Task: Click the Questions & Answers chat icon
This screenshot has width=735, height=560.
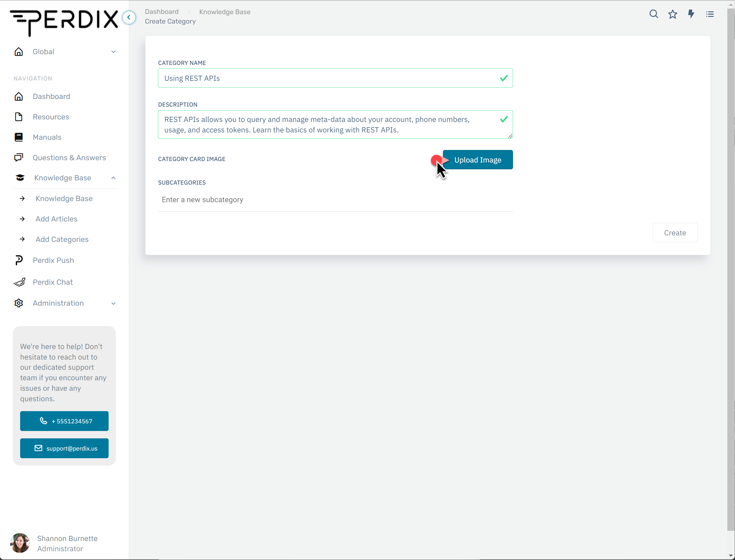Action: coord(19,157)
